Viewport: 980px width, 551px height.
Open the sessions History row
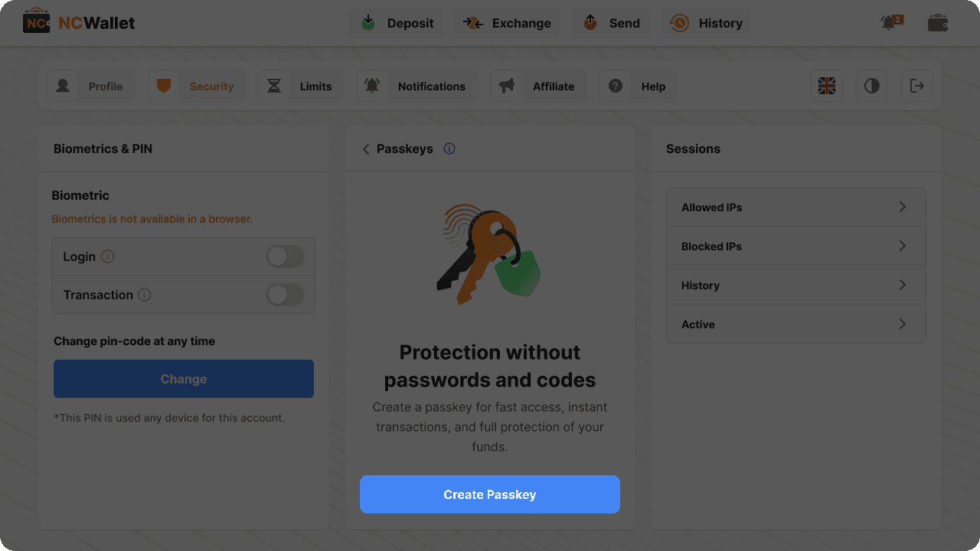click(796, 285)
